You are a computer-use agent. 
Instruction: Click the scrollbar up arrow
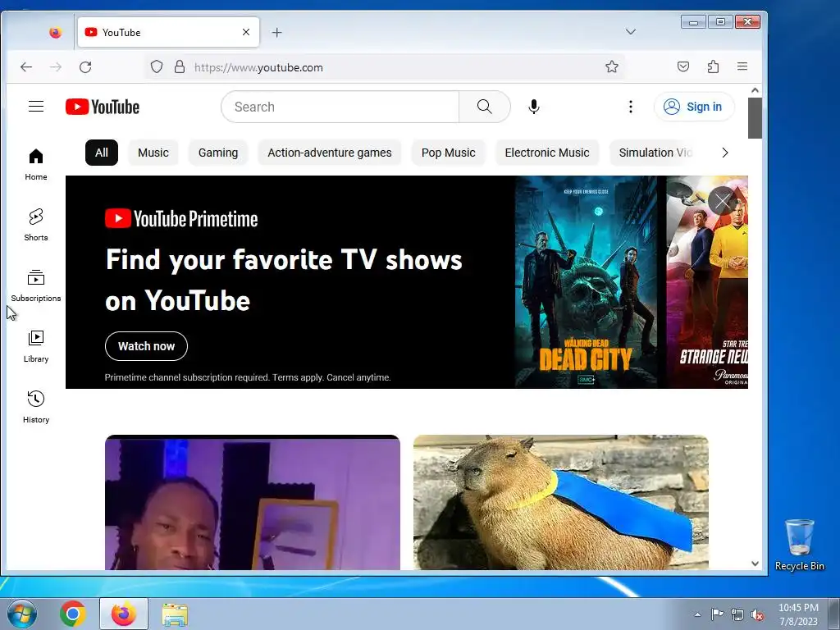(x=755, y=90)
